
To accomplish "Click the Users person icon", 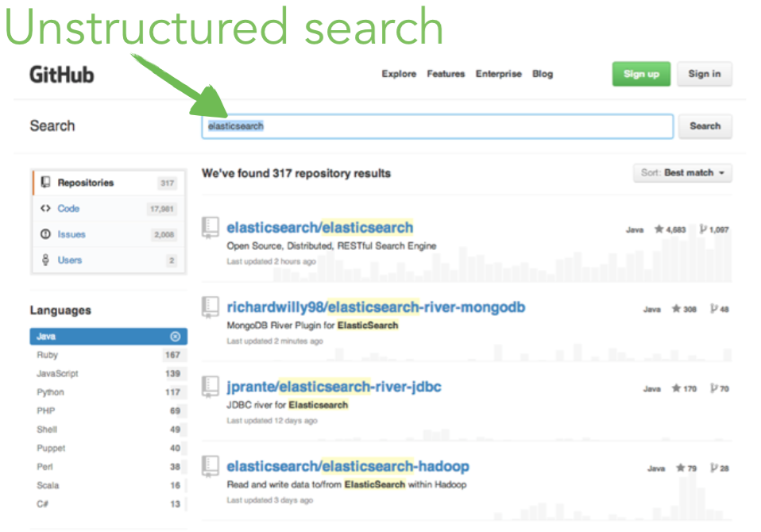I will tap(45, 260).
